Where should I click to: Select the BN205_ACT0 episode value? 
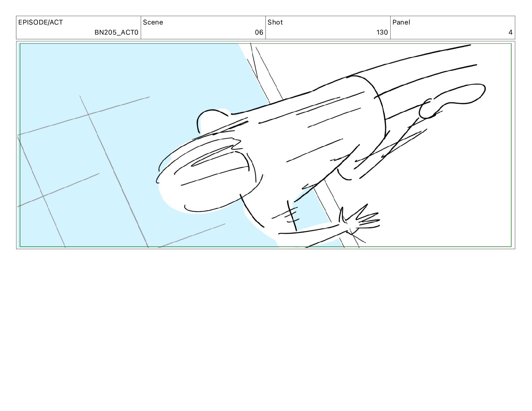click(x=116, y=33)
